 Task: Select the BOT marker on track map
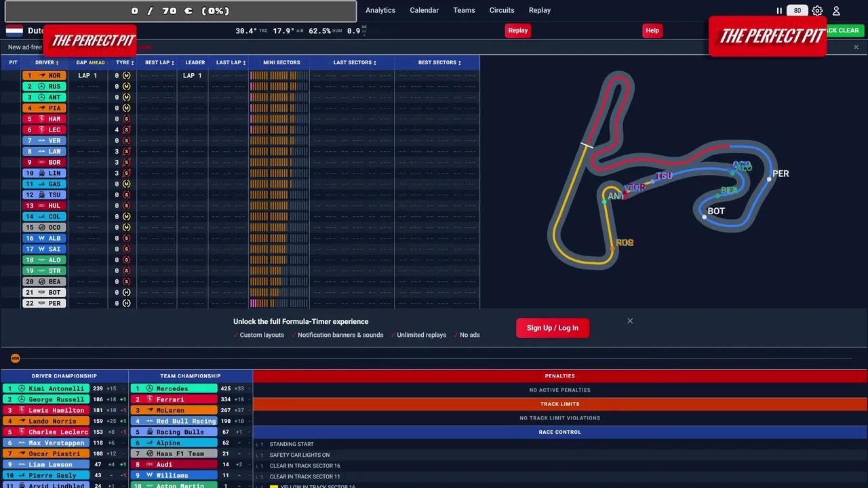716,211
